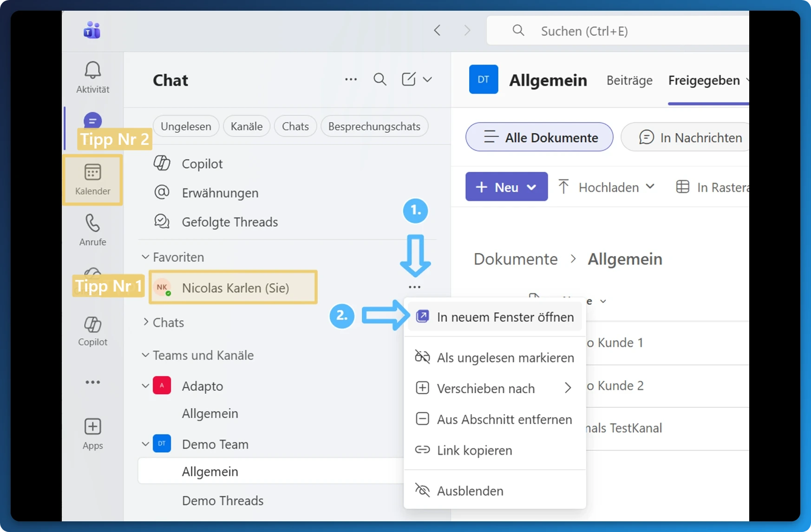This screenshot has height=532, width=811.
Task: Open more options ellipsis beside Nicolas Karlen
Action: coord(415,287)
